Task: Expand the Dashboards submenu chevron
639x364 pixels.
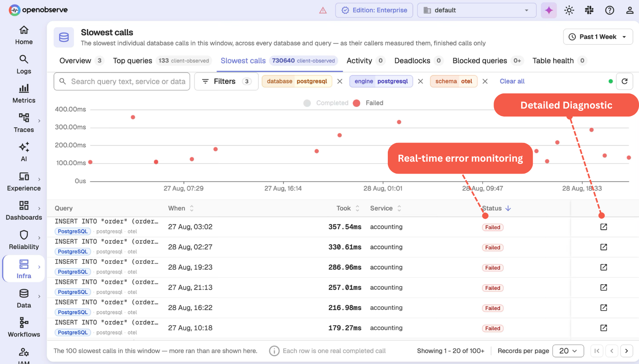Action: click(x=39, y=209)
